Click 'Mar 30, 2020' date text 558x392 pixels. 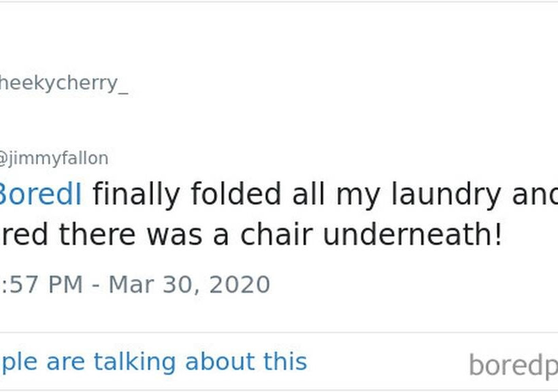click(x=189, y=284)
